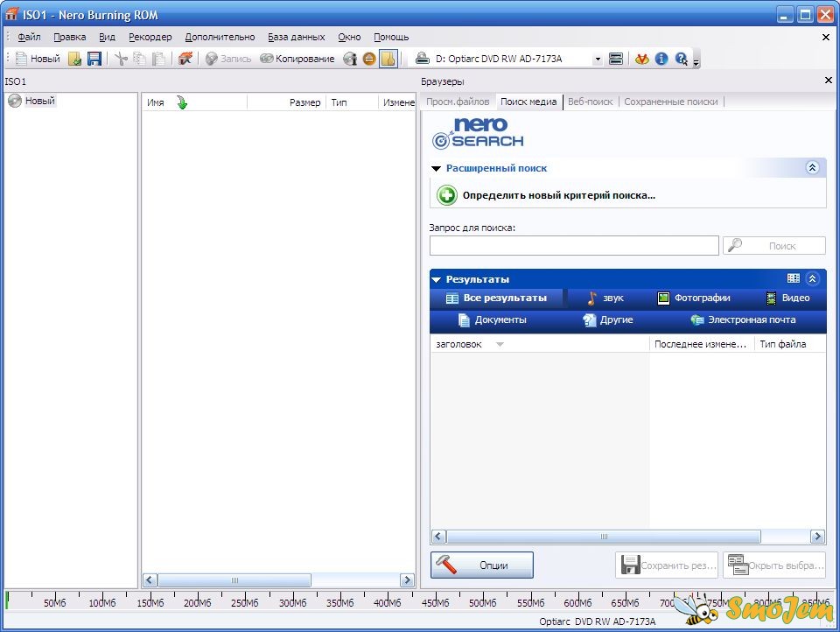Open the Вид menu
The image size is (840, 632).
tap(107, 37)
